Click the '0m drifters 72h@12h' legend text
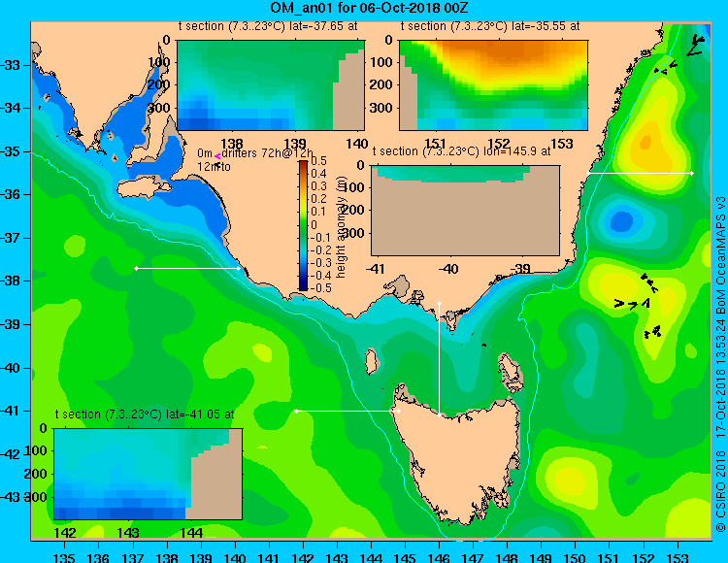This screenshot has height=563, width=728. coord(255,153)
